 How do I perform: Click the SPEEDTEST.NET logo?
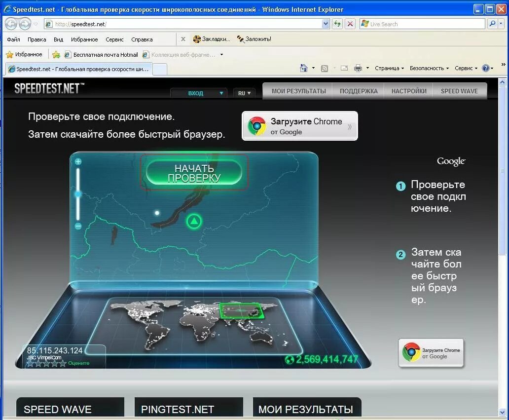[x=49, y=88]
